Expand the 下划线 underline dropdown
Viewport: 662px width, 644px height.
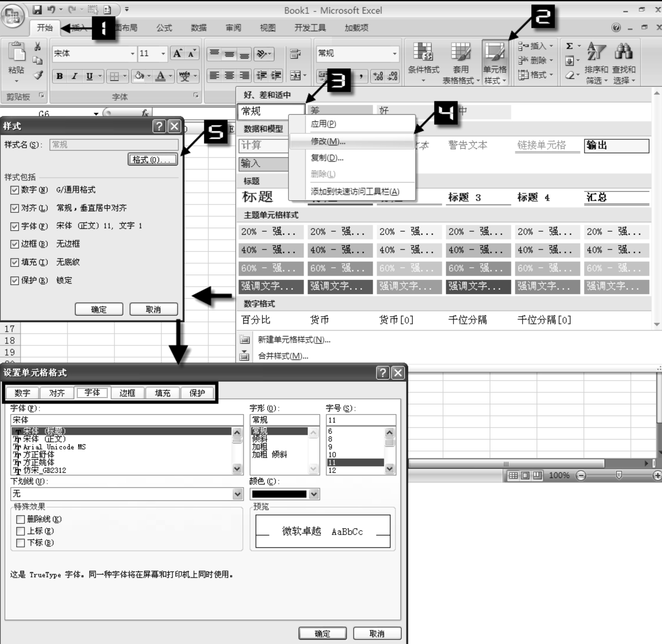tap(237, 494)
